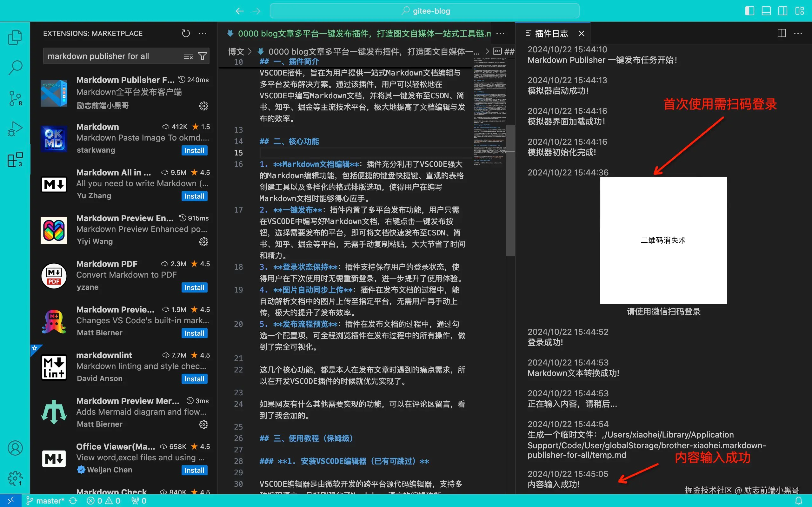Install the Markdown All in One extension
This screenshot has width=812, height=507.
[x=194, y=196]
